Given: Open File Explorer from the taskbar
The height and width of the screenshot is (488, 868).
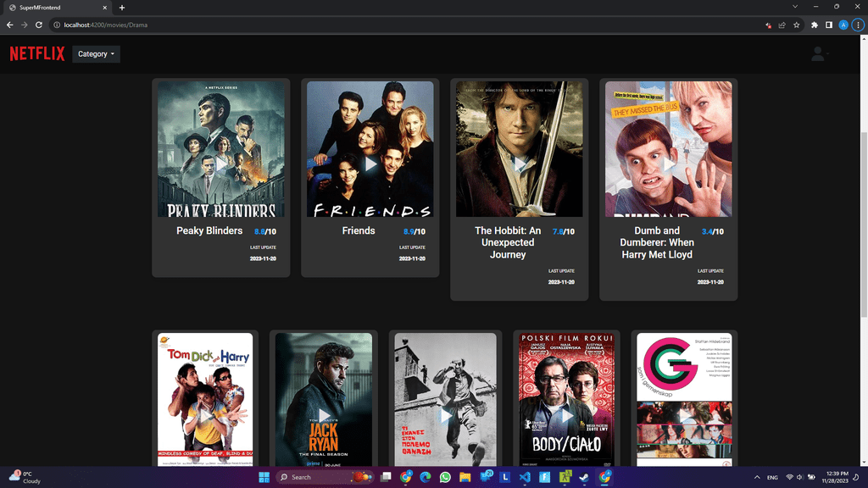Looking at the screenshot, I should pos(465,477).
